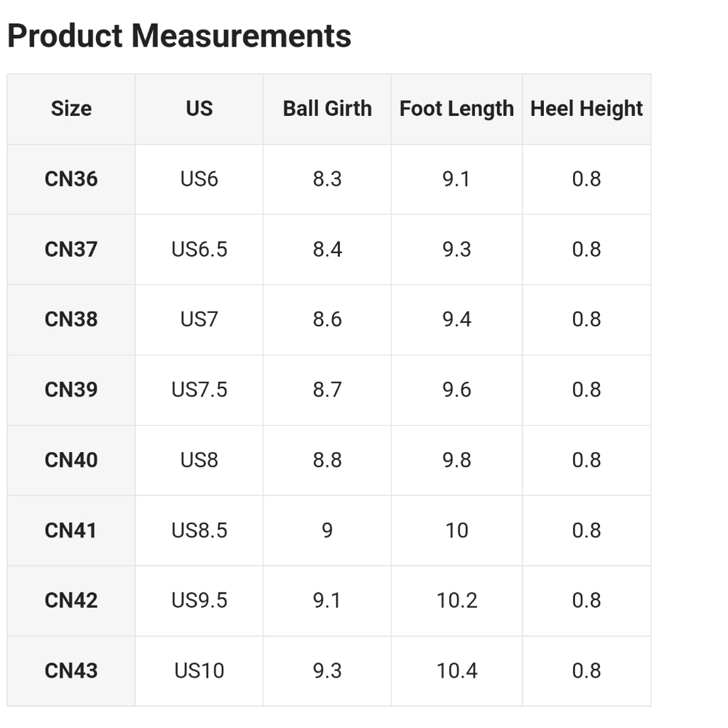The image size is (728, 728).
Task: Click the US6.5 cell
Action: 199,250
